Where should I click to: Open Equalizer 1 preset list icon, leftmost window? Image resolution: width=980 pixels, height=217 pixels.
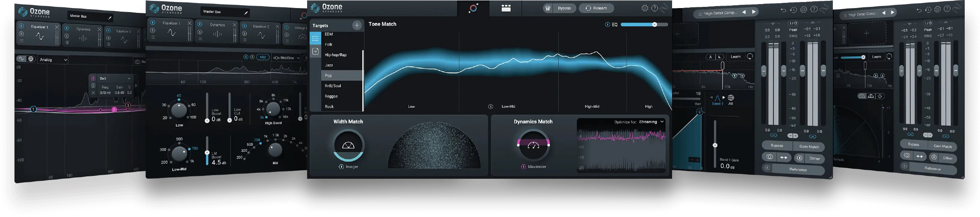pos(21,41)
